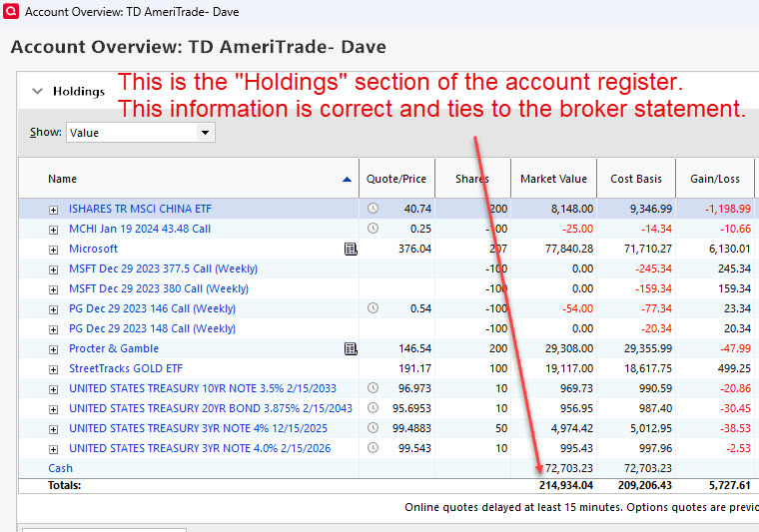Select Microsoft market value 77,840.28

(x=569, y=250)
